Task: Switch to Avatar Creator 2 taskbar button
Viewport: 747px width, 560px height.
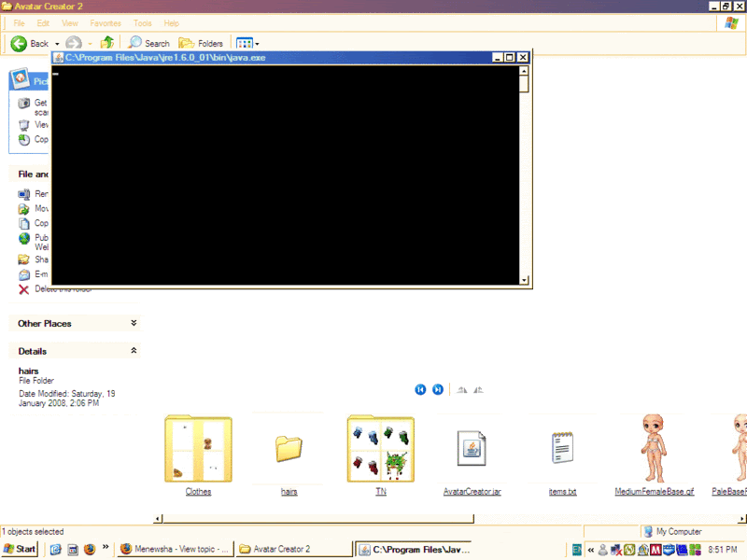Action: (293, 549)
